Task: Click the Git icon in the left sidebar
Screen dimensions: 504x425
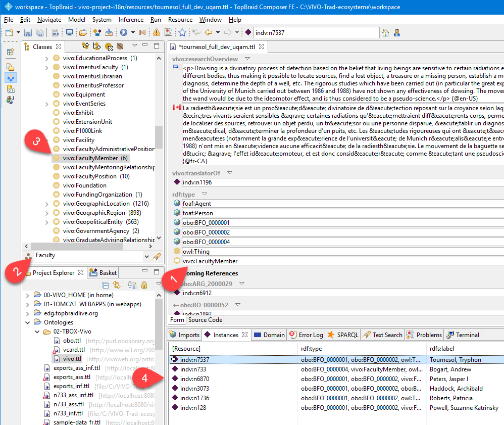Action: click(10, 89)
